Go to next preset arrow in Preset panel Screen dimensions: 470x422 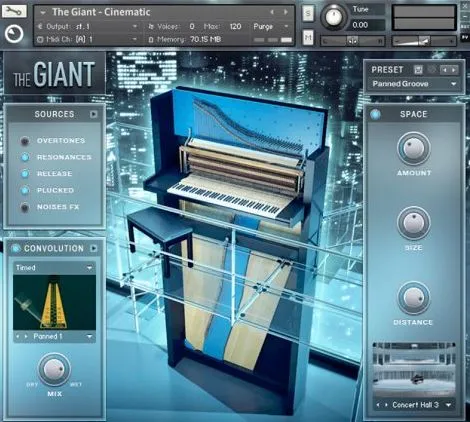click(454, 70)
